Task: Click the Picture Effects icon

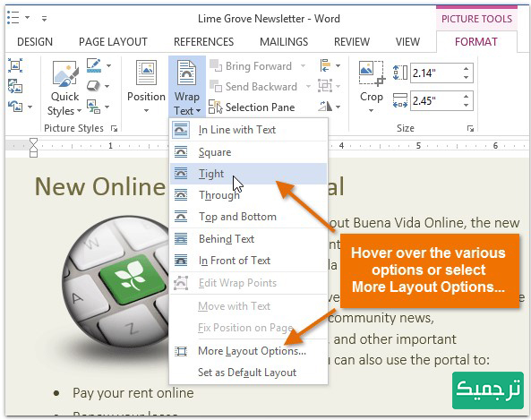Action: pyautogui.click(x=93, y=86)
